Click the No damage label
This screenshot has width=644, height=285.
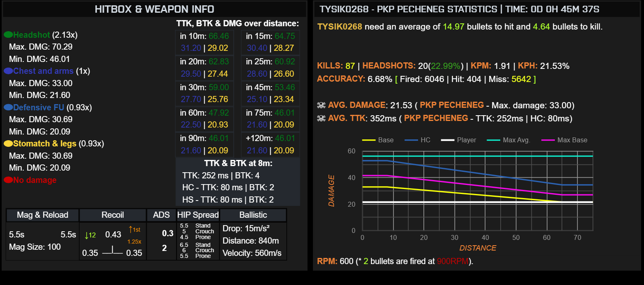point(35,180)
